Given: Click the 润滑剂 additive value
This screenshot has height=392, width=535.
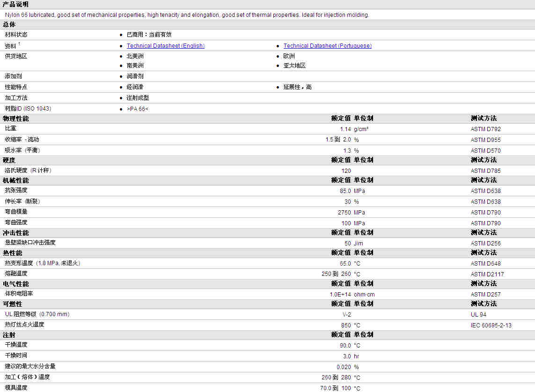Looking at the screenshot, I should click(x=135, y=76).
